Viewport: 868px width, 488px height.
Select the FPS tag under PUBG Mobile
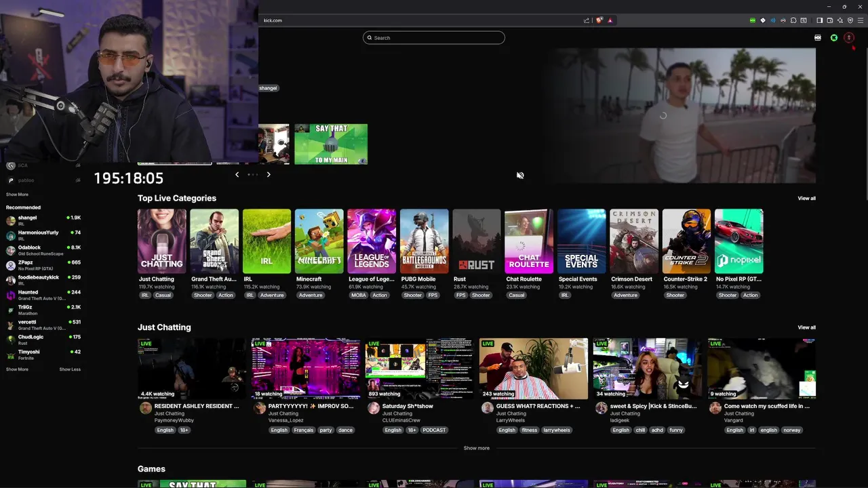coord(433,296)
